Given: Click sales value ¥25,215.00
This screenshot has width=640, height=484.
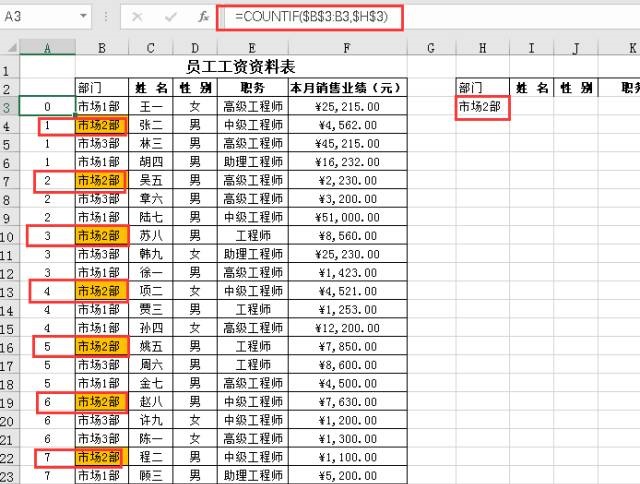Looking at the screenshot, I should [x=347, y=107].
